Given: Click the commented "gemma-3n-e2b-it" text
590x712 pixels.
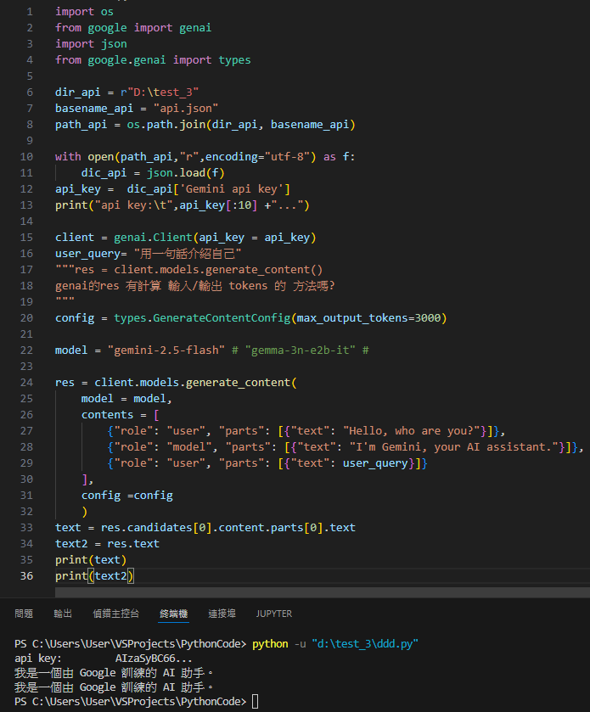Looking at the screenshot, I should click(x=300, y=350).
